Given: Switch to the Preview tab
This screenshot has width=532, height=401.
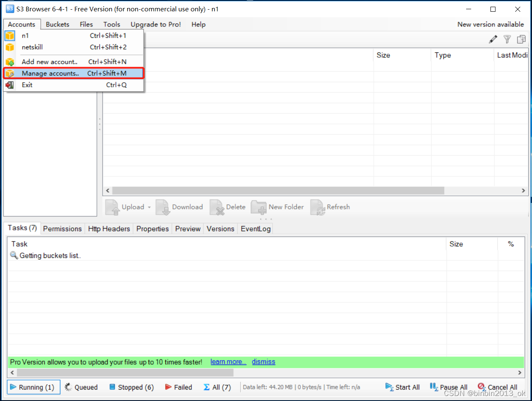Looking at the screenshot, I should click(188, 229).
